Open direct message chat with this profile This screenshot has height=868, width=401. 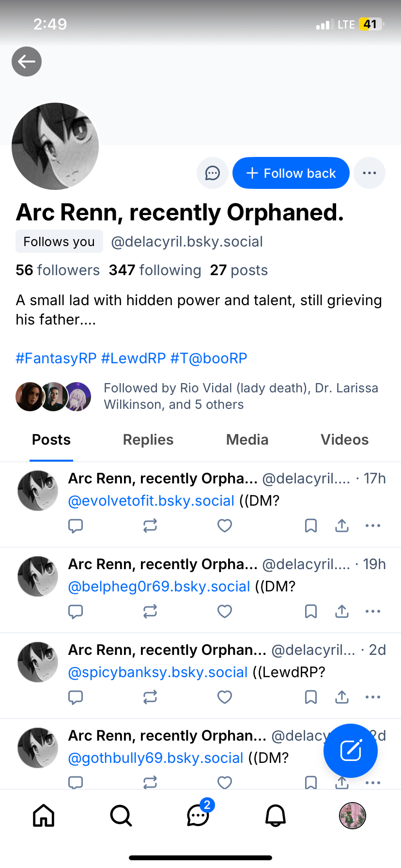coord(213,173)
